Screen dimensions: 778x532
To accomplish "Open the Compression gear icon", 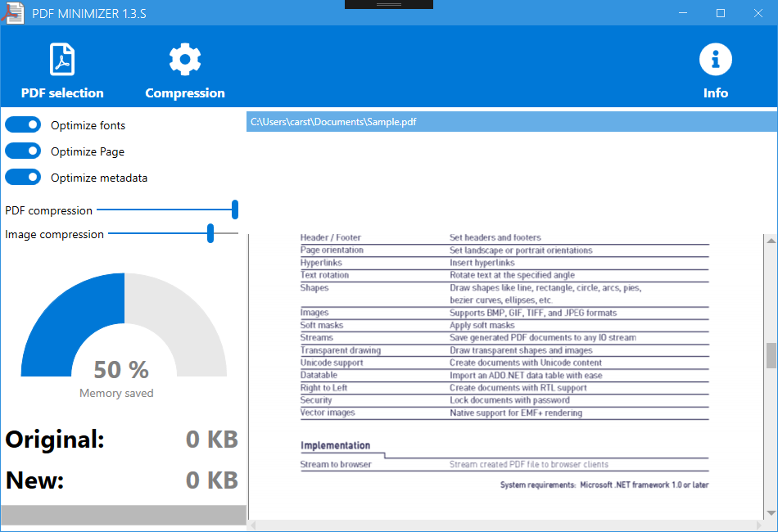I will 185,60.
